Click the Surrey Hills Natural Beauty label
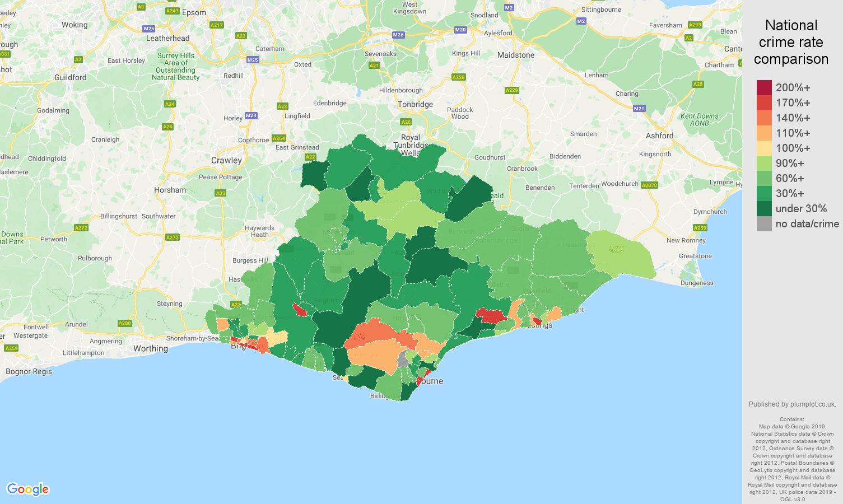 (175, 67)
